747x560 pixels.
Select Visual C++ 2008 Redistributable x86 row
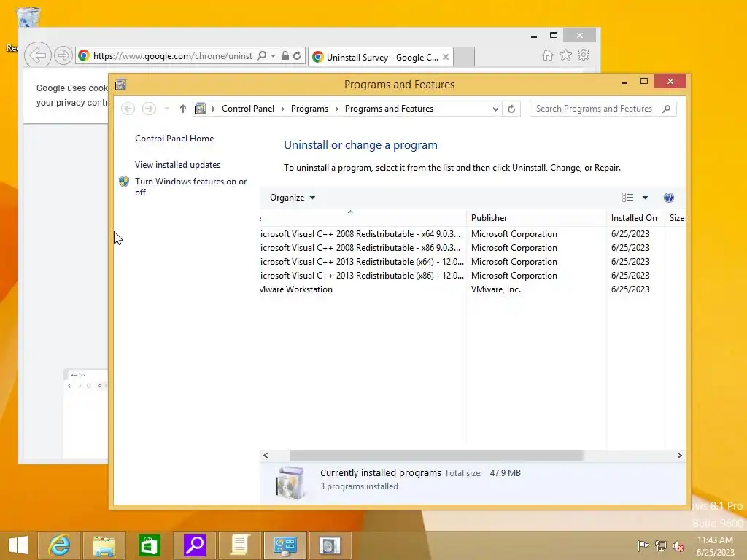pyautogui.click(x=473, y=248)
